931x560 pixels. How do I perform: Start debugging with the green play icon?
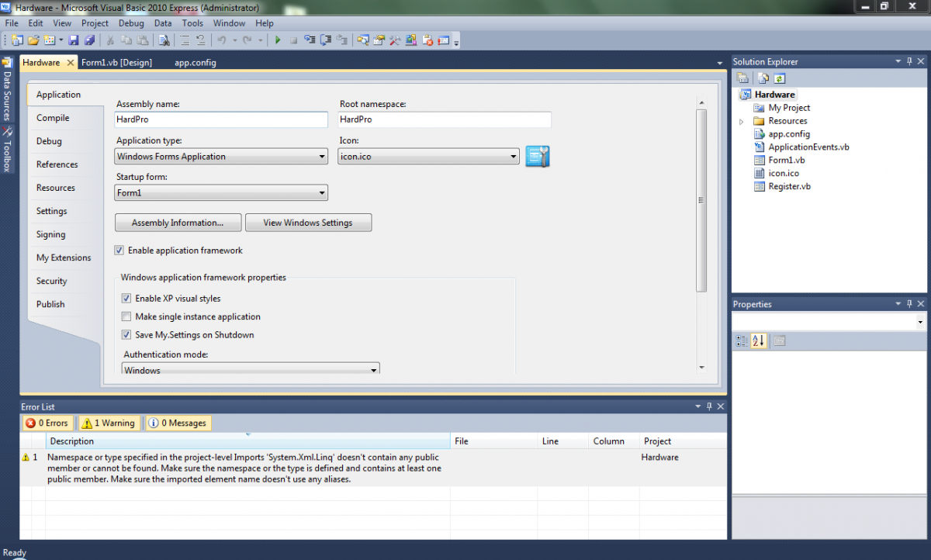(x=278, y=40)
